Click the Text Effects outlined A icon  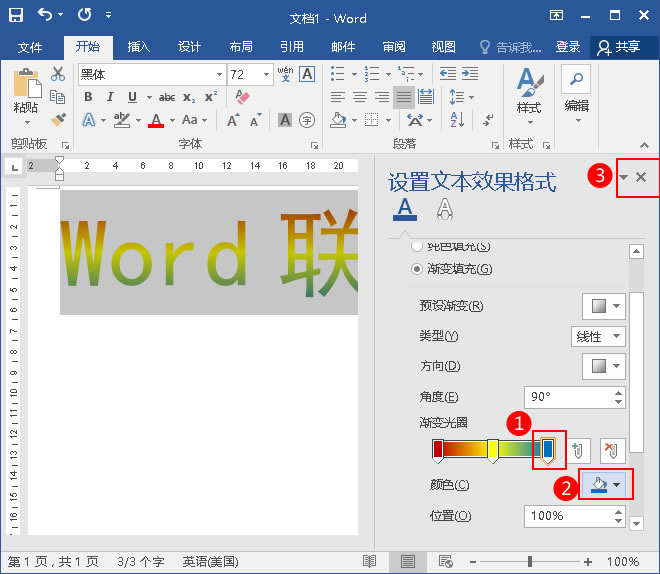89,120
